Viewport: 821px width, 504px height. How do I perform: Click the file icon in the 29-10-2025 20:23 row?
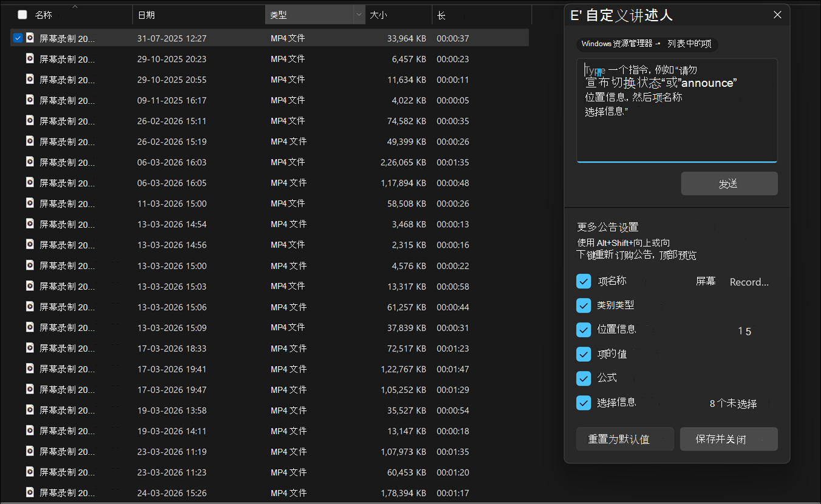tap(29, 59)
